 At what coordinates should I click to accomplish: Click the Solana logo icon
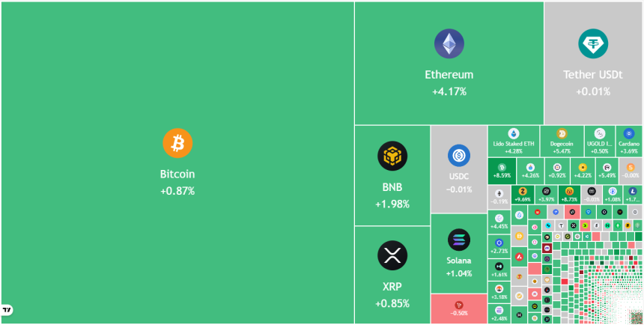point(458,240)
